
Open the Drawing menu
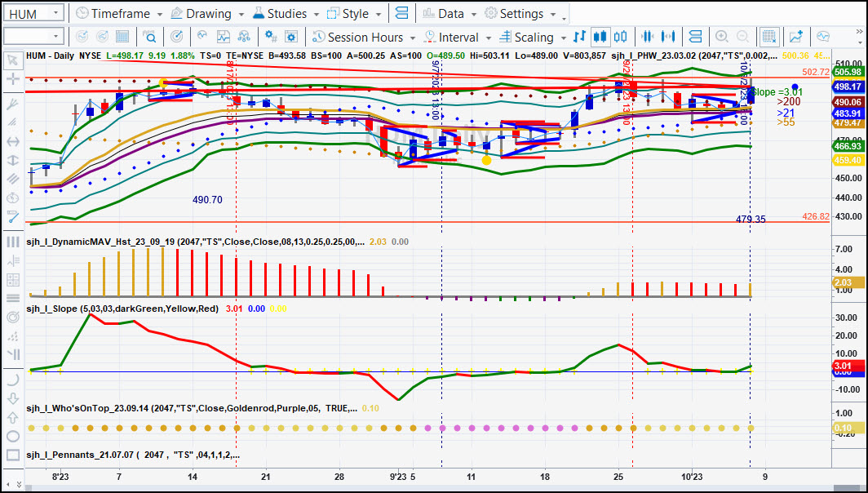(207, 13)
